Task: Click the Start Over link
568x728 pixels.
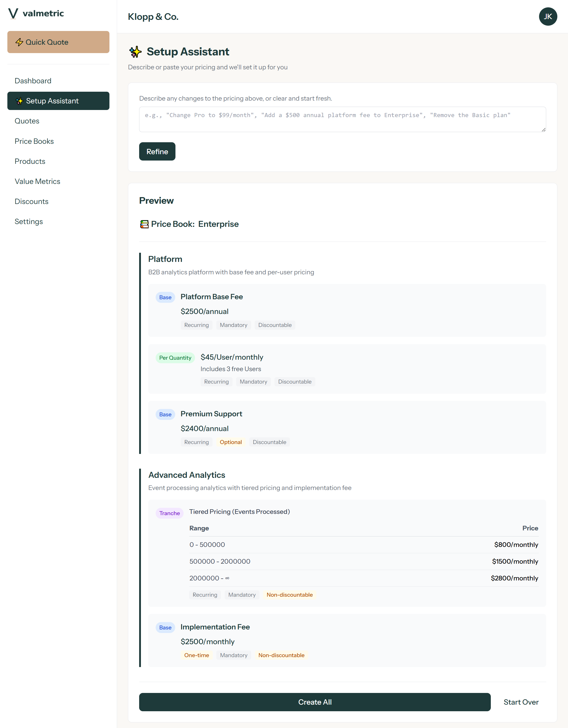Action: pyautogui.click(x=521, y=702)
